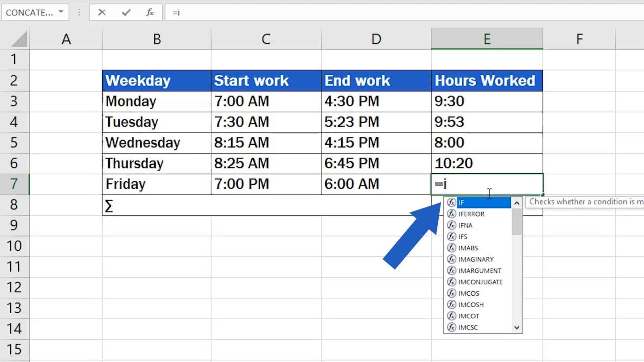
Task: Click the 6:00 AM end cell
Action: (376, 184)
